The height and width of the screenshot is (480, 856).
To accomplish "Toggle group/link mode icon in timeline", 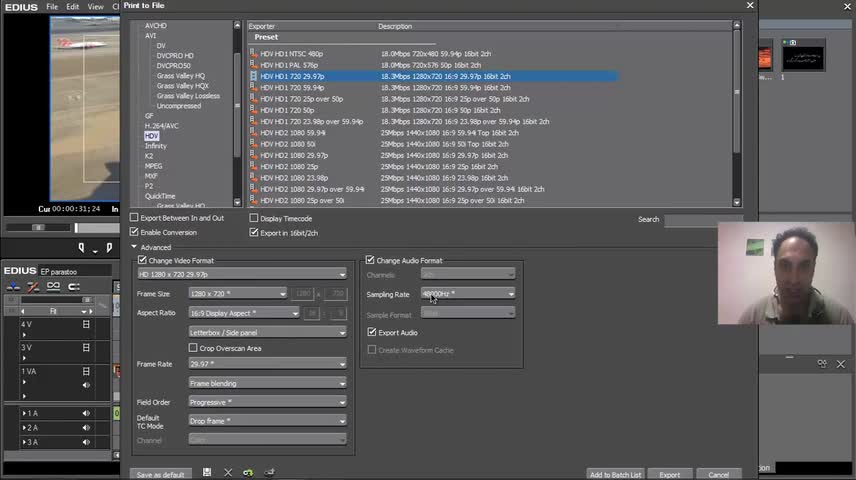I will tap(54, 287).
